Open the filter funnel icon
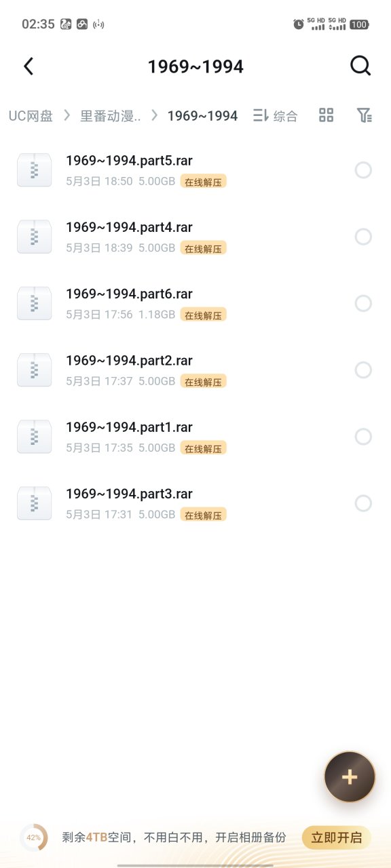The height and width of the screenshot is (868, 391). pyautogui.click(x=365, y=115)
